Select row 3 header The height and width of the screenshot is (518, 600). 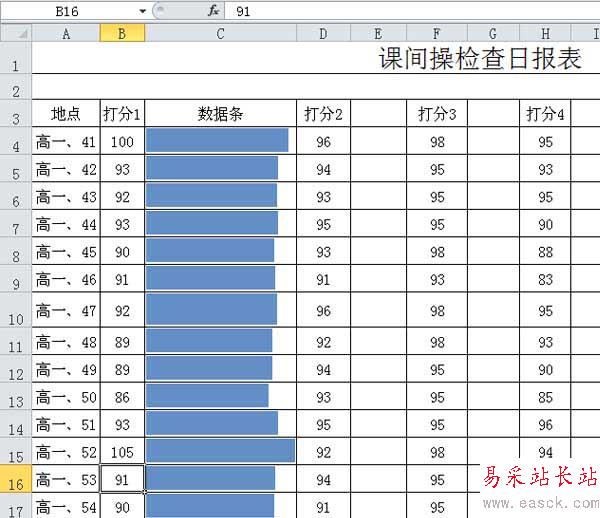click(16, 114)
